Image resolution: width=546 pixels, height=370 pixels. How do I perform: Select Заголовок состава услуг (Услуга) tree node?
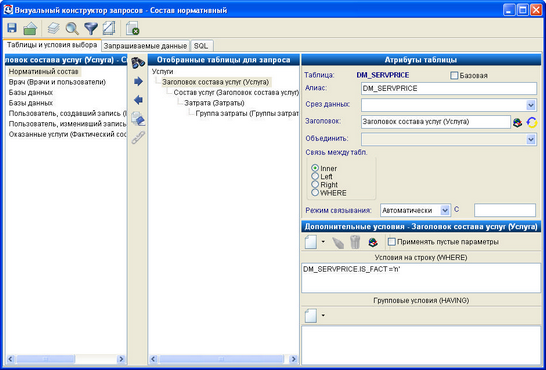point(216,82)
